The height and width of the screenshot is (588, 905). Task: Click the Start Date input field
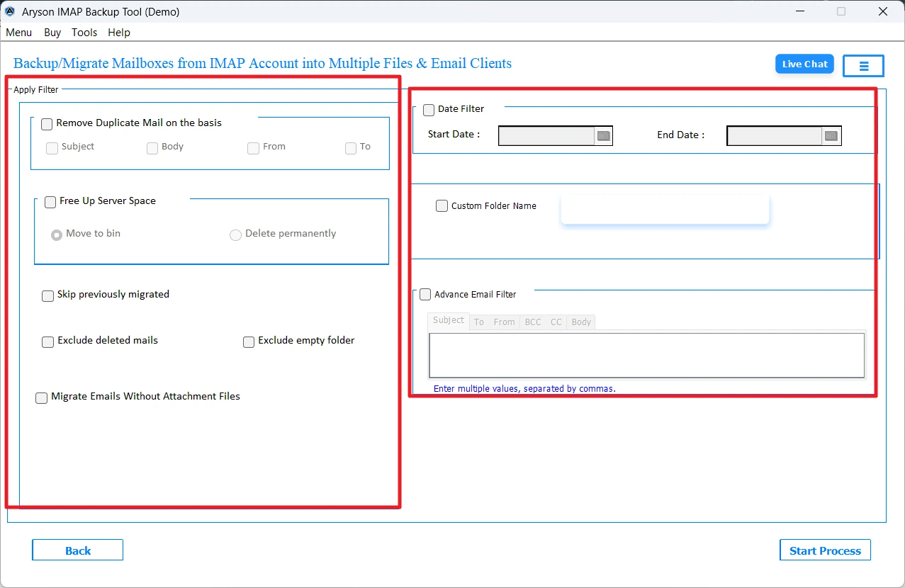tap(546, 136)
